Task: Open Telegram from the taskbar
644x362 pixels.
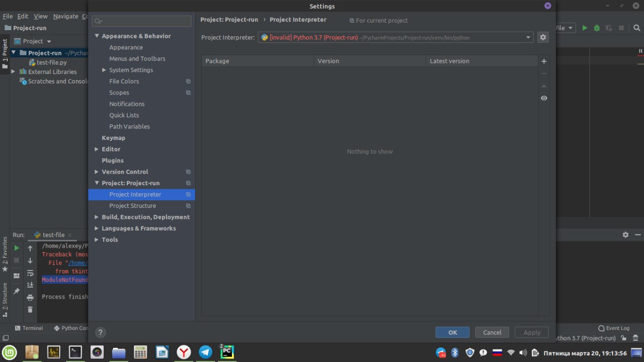Action: click(x=205, y=352)
